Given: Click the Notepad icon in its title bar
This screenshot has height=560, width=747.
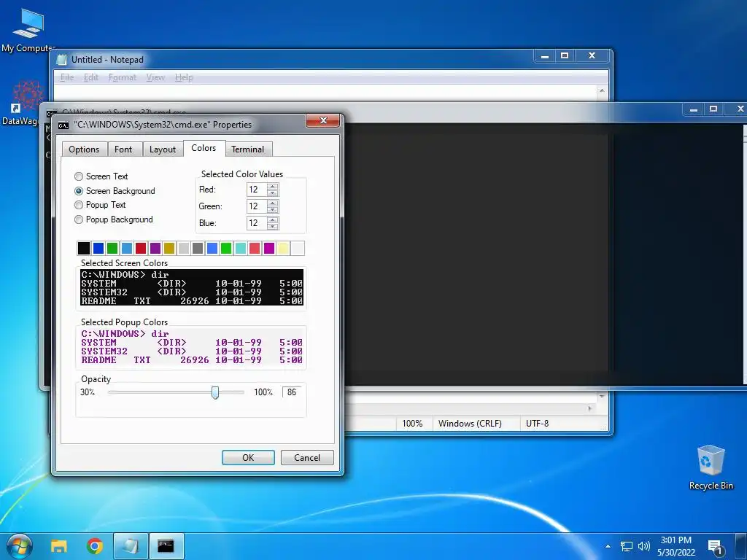Looking at the screenshot, I should pyautogui.click(x=61, y=60).
